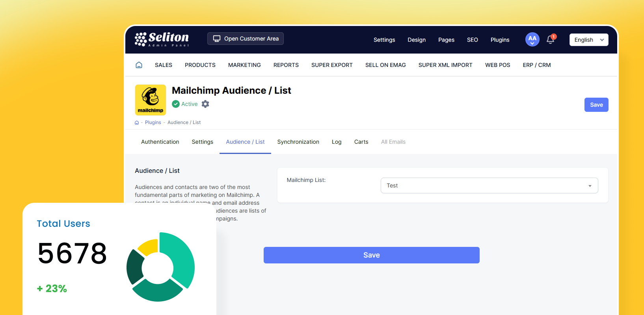Open the PRODUCTS menu
The image size is (644, 315).
pyautogui.click(x=200, y=65)
